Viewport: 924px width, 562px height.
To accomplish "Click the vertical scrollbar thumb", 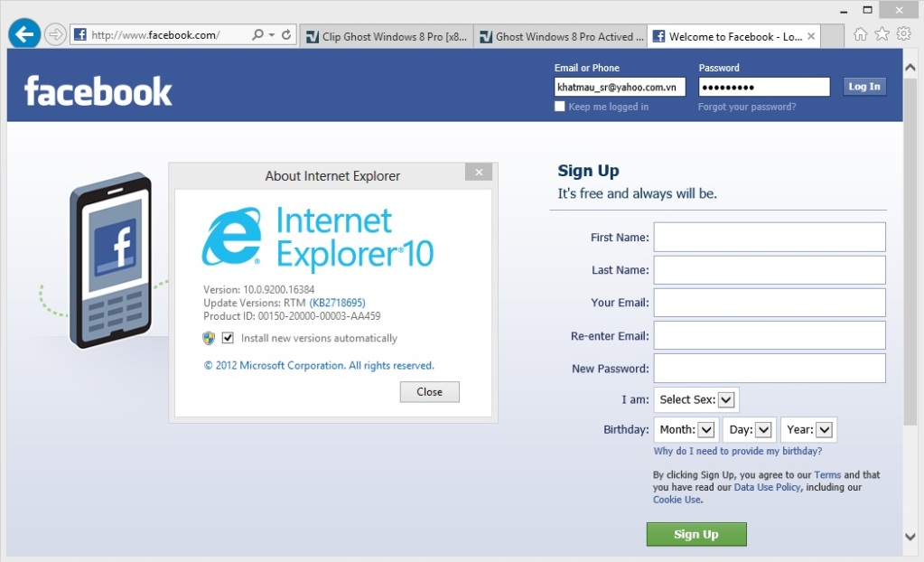I will coord(910,251).
